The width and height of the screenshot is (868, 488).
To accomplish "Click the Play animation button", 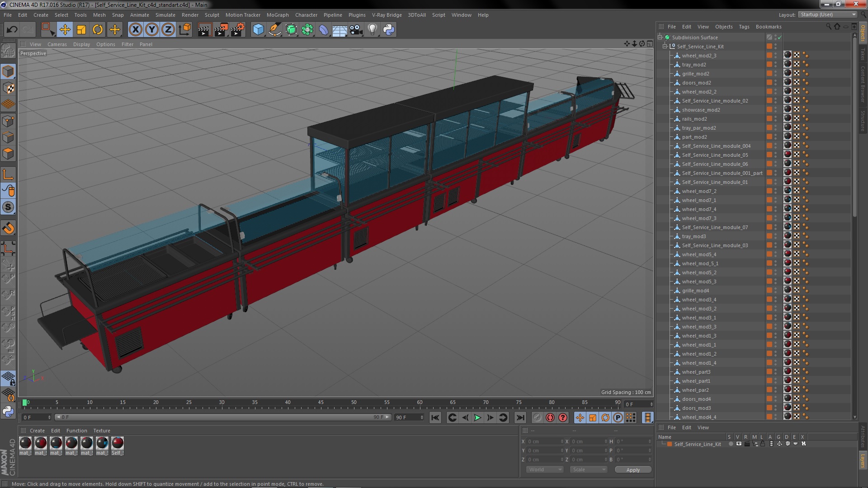I will (x=477, y=418).
